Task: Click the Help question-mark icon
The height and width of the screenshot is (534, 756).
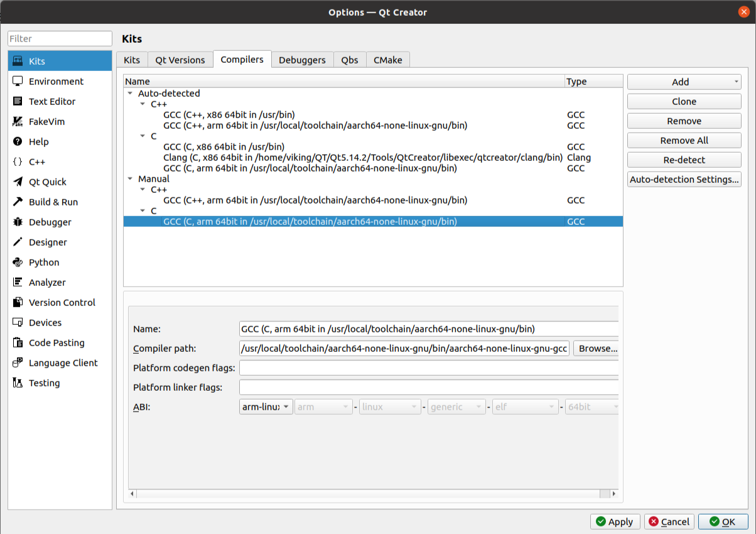Action: coord(18,141)
